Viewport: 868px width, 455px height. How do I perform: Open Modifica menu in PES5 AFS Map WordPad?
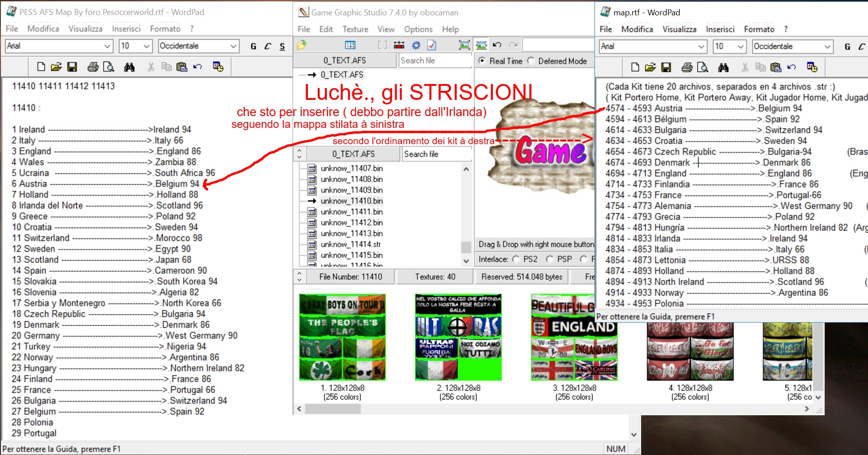tap(43, 28)
